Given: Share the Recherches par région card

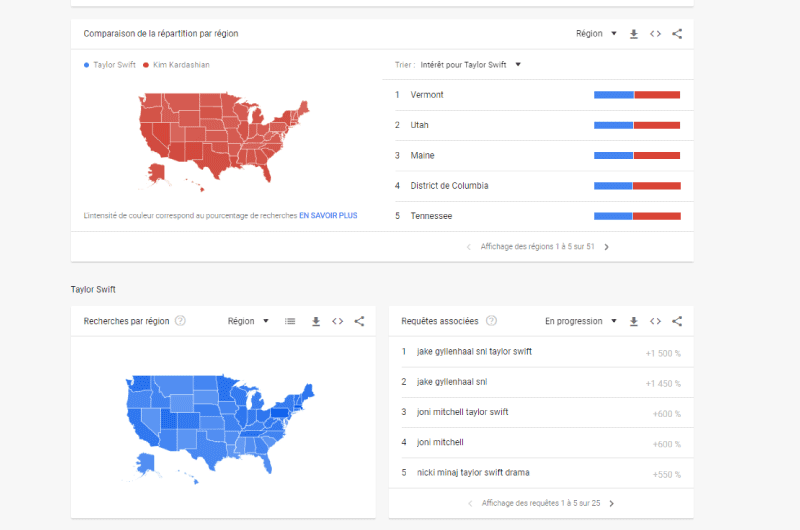Looking at the screenshot, I should click(x=359, y=321).
